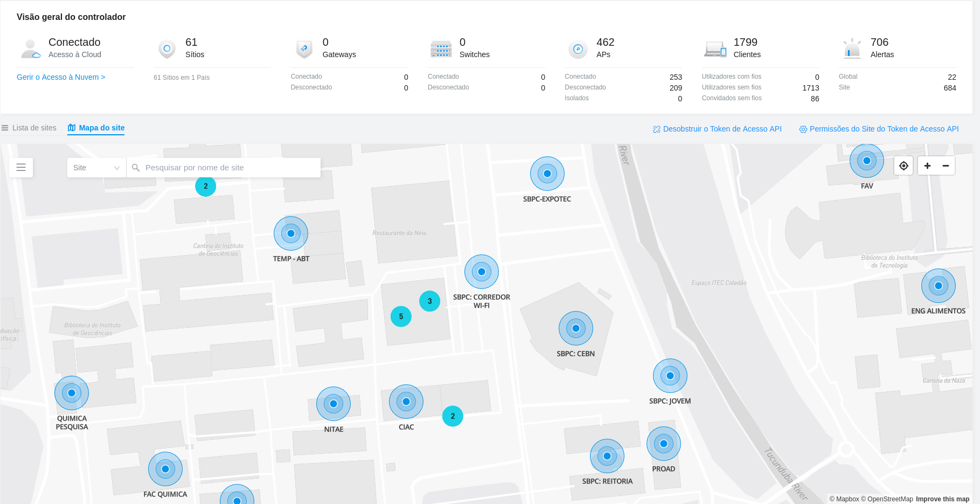Expand the cluster showing 5 sites
The width and height of the screenshot is (980, 504).
click(401, 316)
